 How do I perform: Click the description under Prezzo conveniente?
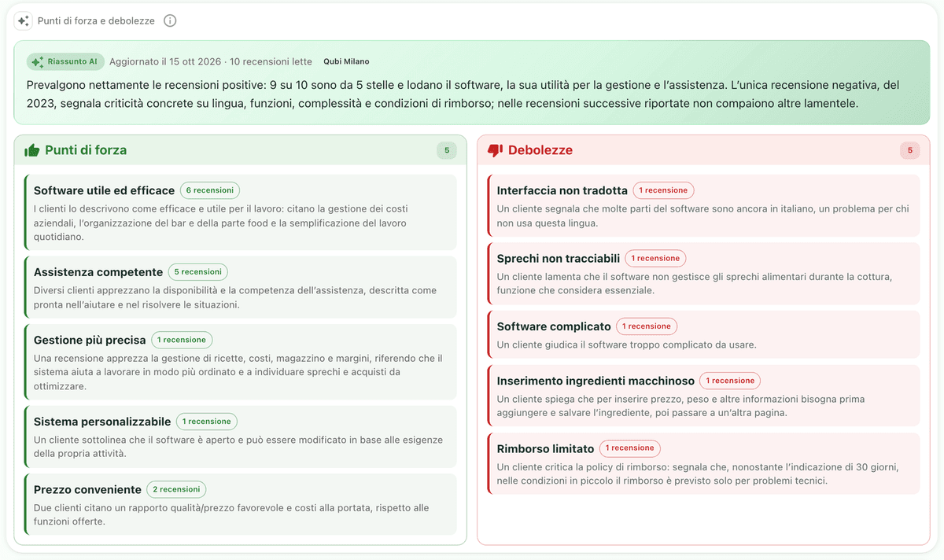click(x=231, y=514)
